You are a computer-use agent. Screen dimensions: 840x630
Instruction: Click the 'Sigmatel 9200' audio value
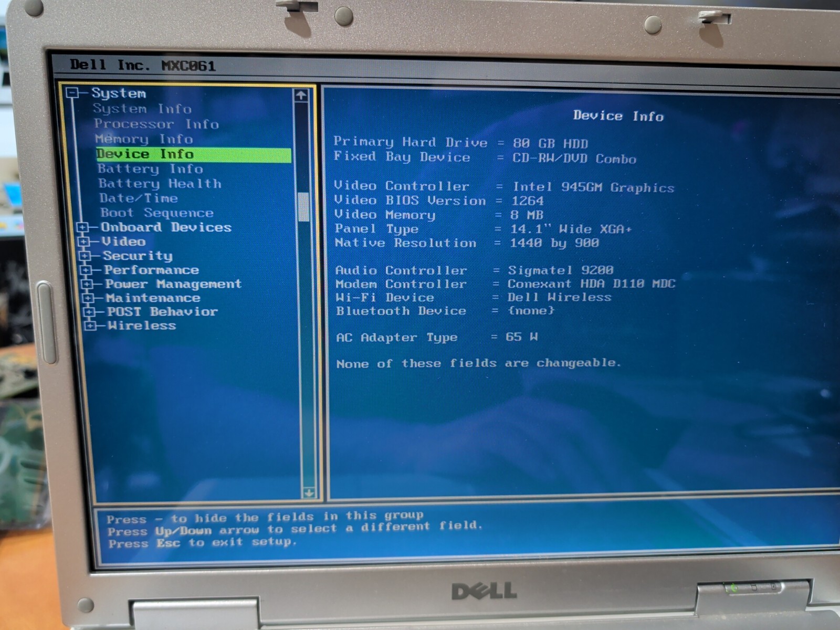coord(561,270)
